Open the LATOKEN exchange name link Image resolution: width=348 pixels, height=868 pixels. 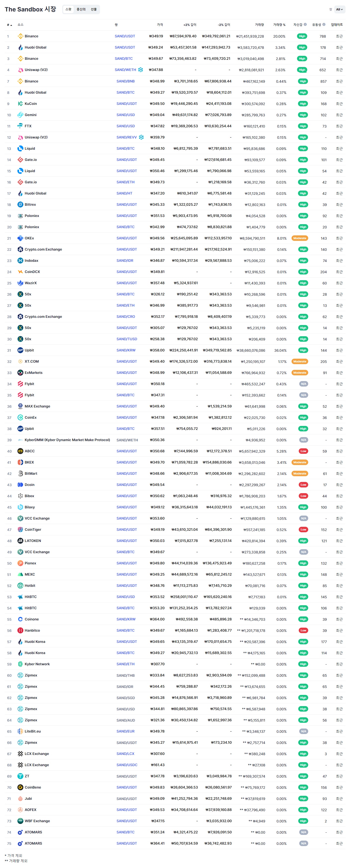(33, 541)
